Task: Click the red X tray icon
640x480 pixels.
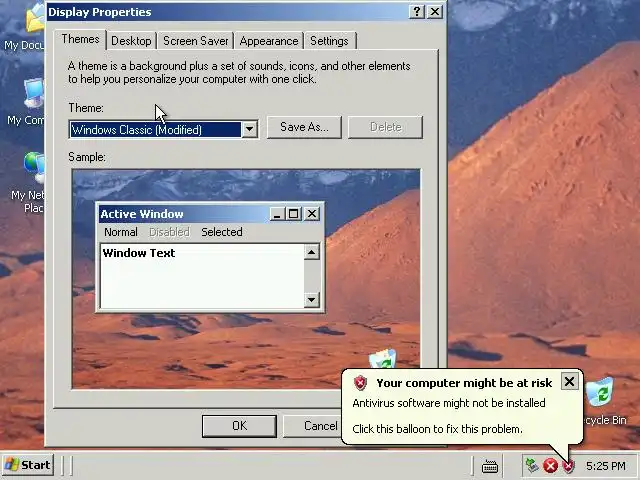Action: 550,466
